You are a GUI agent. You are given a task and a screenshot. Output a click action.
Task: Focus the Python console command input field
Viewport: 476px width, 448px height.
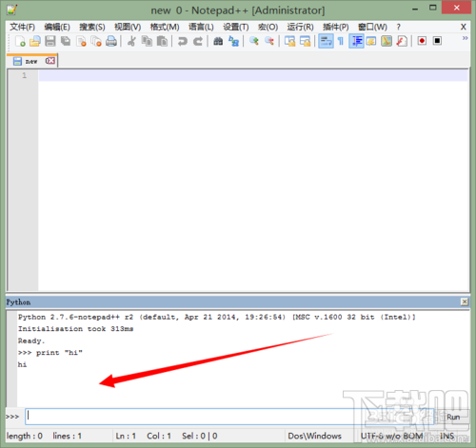(229, 417)
